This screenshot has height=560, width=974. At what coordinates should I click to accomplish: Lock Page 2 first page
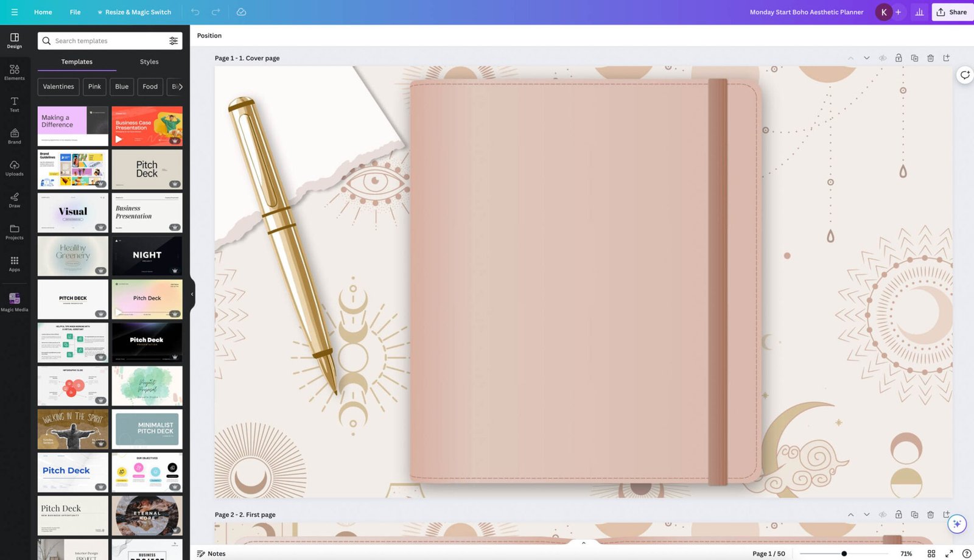click(899, 515)
